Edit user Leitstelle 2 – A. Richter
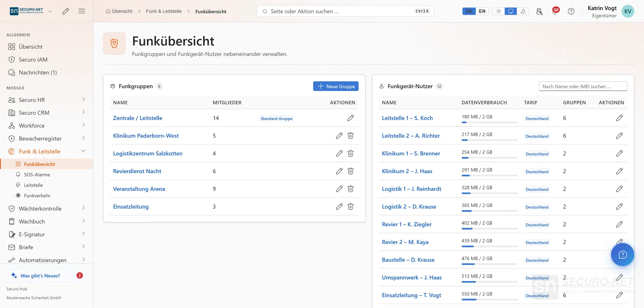Image resolution: width=644 pixels, height=308 pixels. click(619, 135)
